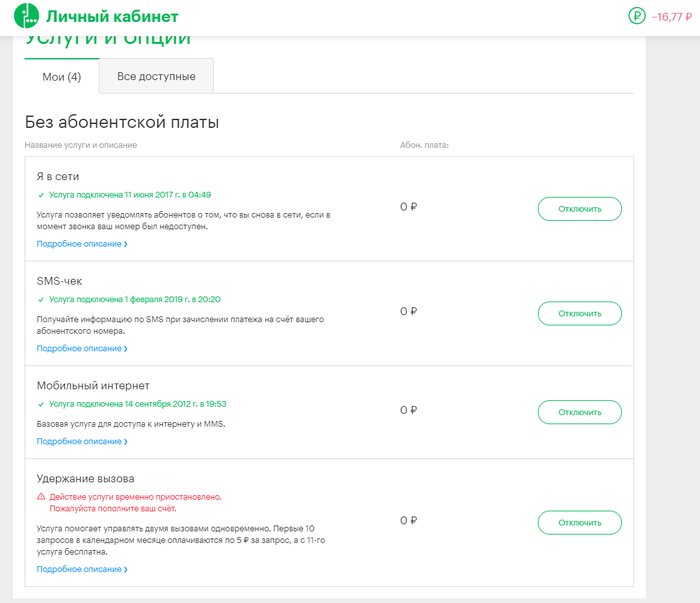Viewport: 700px width, 603px height.
Task: Click the ruble balance icon
Action: pyautogui.click(x=636, y=16)
